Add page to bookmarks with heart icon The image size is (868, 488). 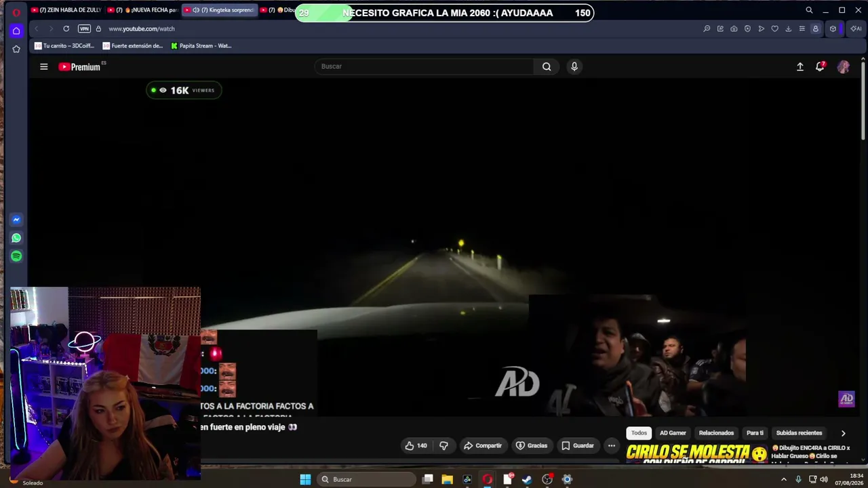pyautogui.click(x=774, y=28)
